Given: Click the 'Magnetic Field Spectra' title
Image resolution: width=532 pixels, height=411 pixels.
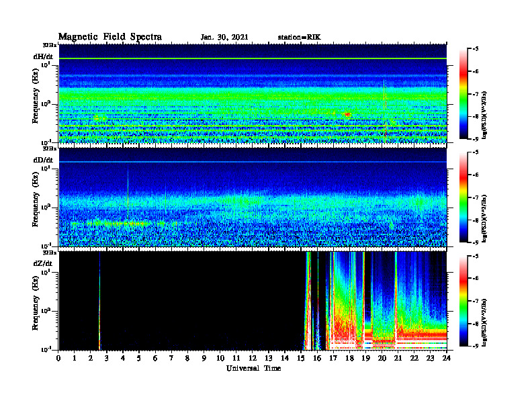Looking at the screenshot, I should coord(110,37).
